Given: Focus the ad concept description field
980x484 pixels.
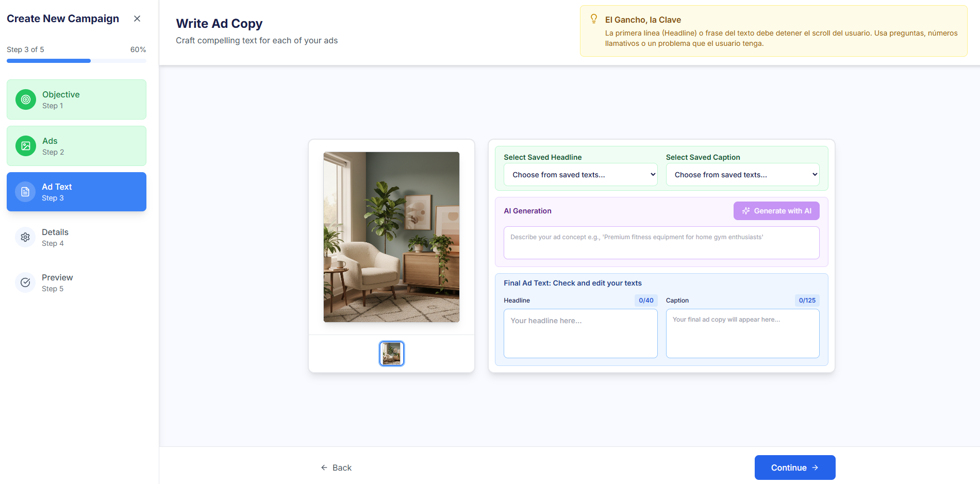Looking at the screenshot, I should pos(661,243).
